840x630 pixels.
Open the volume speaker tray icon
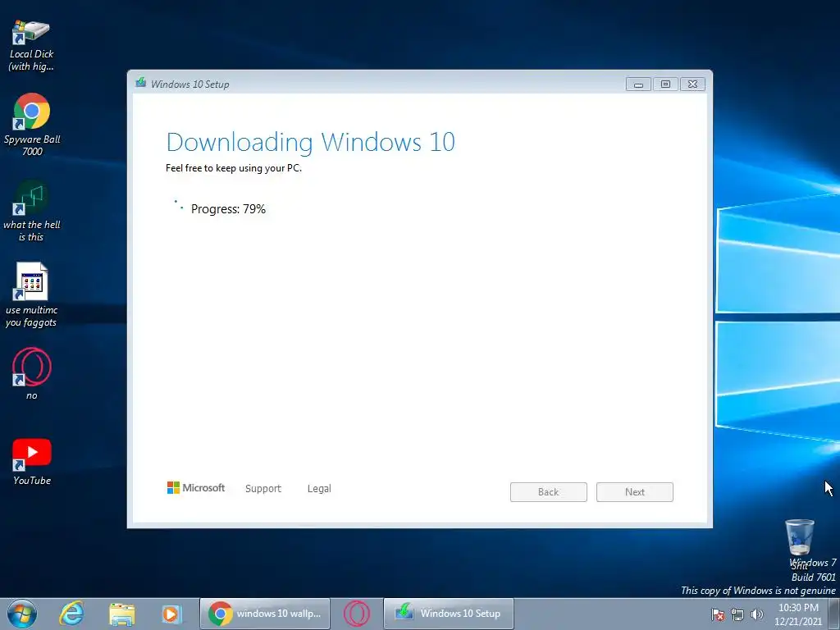pyautogui.click(x=756, y=614)
